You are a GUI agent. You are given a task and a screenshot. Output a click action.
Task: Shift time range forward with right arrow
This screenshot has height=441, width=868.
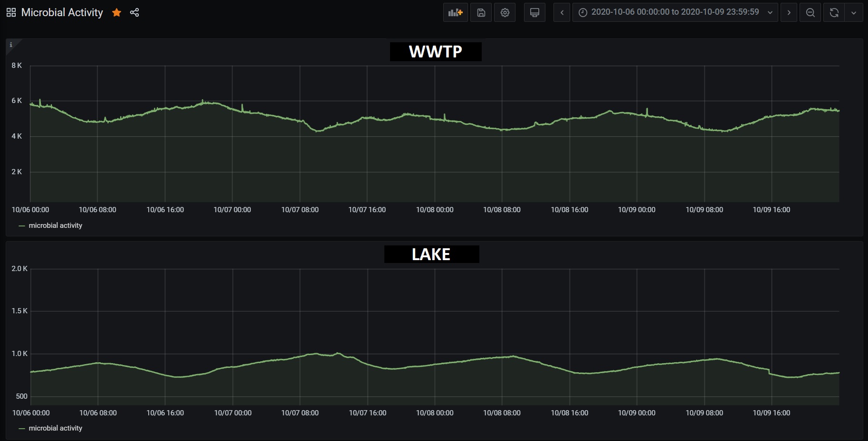click(x=789, y=13)
